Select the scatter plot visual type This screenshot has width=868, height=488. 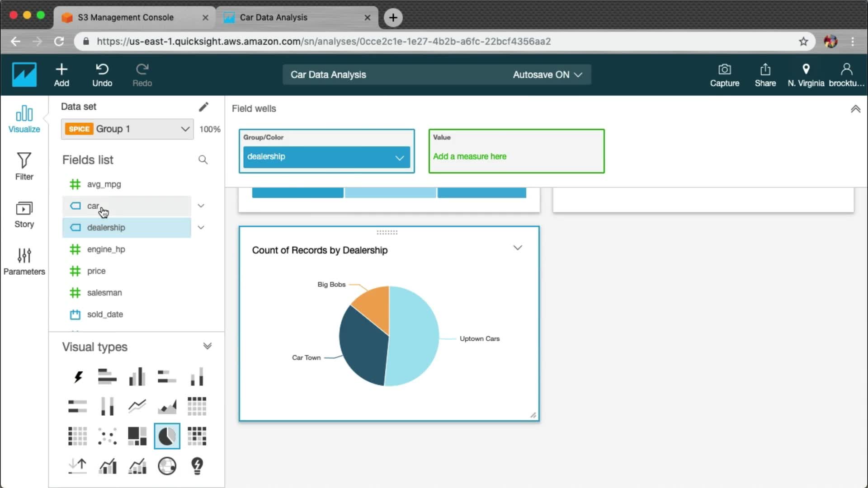point(107,436)
